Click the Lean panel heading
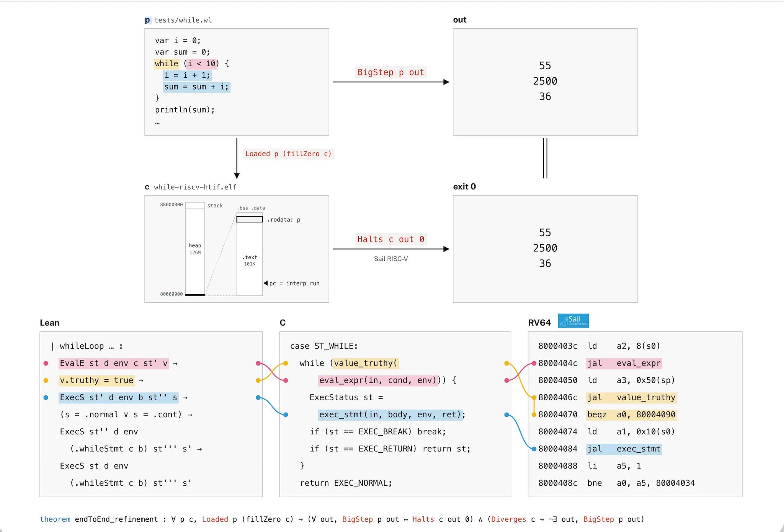Image resolution: width=784 pixels, height=532 pixels. coord(50,323)
